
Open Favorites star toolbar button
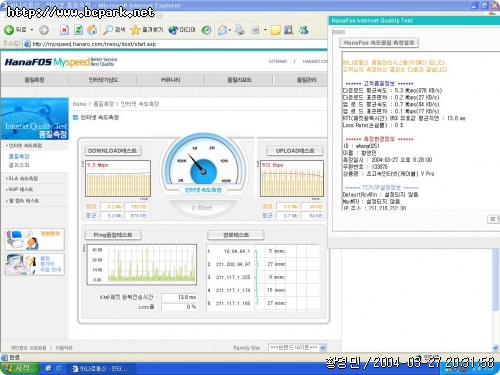coord(147,30)
